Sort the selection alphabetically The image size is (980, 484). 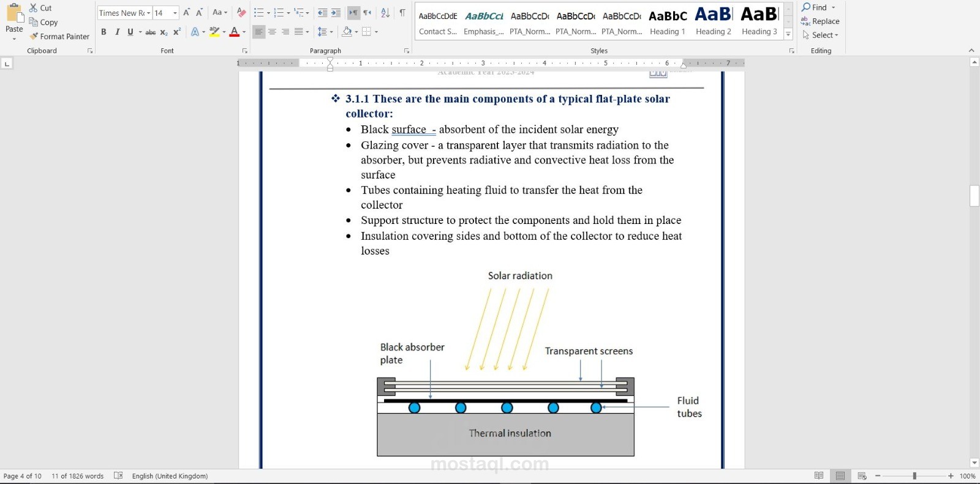385,12
